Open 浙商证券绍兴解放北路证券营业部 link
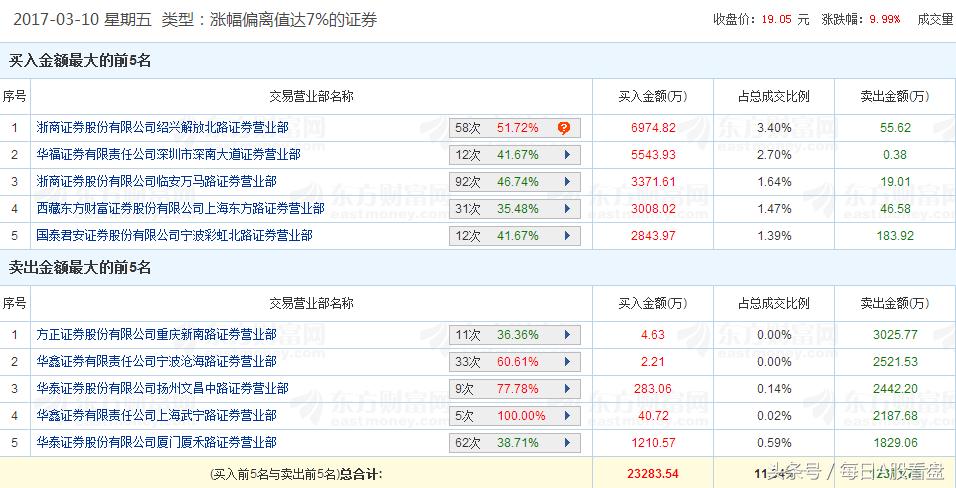The width and height of the screenshot is (956, 488). coord(163,128)
